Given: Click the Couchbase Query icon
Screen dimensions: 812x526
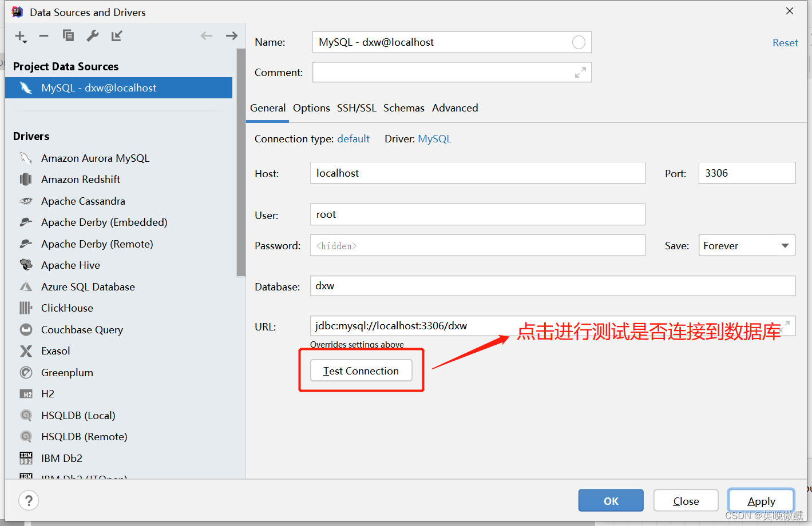Looking at the screenshot, I should tap(26, 329).
